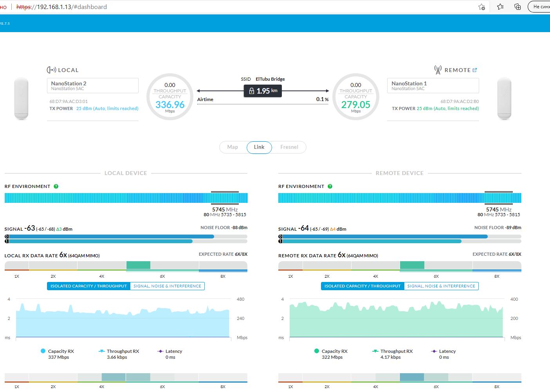
Task: Click the local RX data rate bar
Action: pyautogui.click(x=126, y=266)
